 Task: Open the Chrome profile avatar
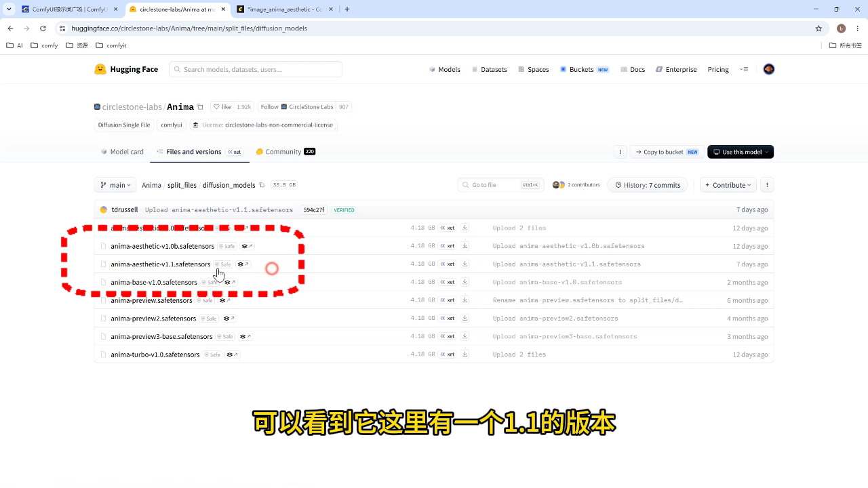pyautogui.click(x=841, y=28)
